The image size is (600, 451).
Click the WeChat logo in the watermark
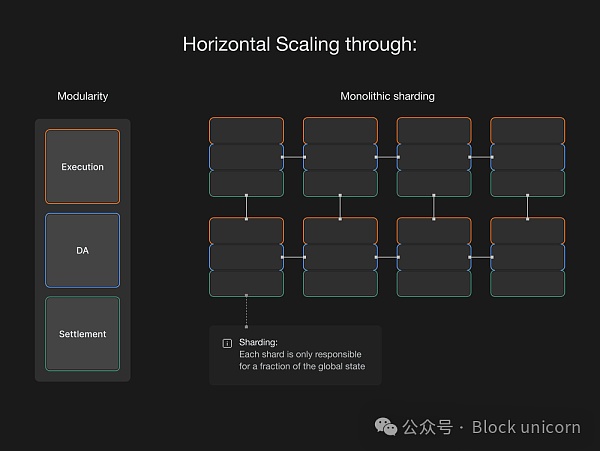click(385, 426)
